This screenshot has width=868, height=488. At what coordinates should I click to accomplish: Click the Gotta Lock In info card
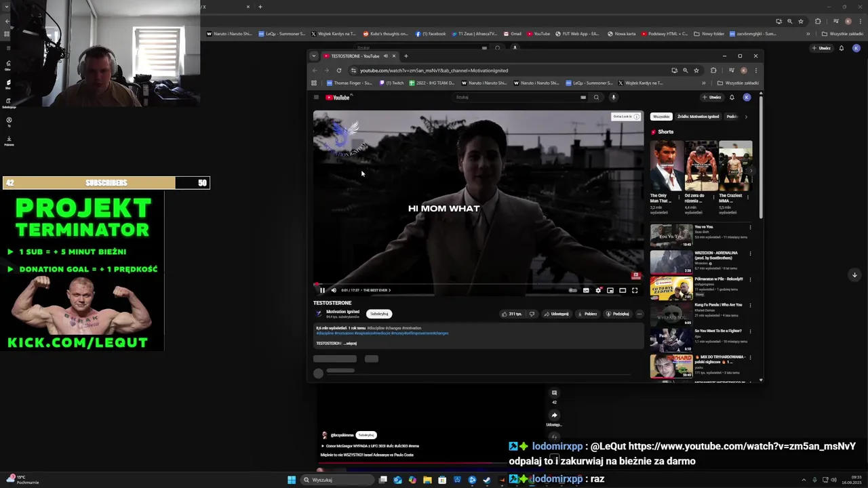tap(626, 117)
